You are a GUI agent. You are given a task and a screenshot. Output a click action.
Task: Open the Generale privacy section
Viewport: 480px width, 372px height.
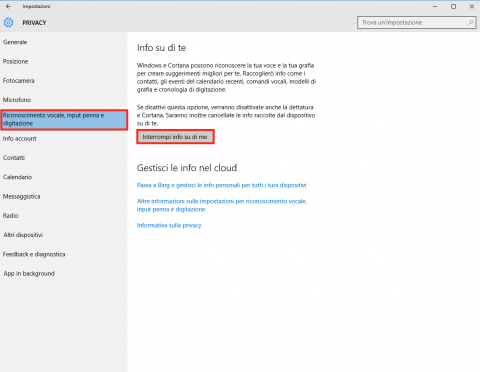tap(15, 42)
